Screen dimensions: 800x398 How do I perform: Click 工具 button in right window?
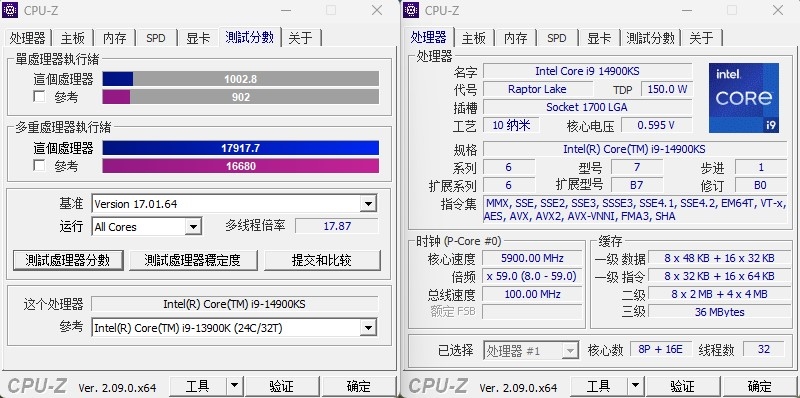[598, 386]
